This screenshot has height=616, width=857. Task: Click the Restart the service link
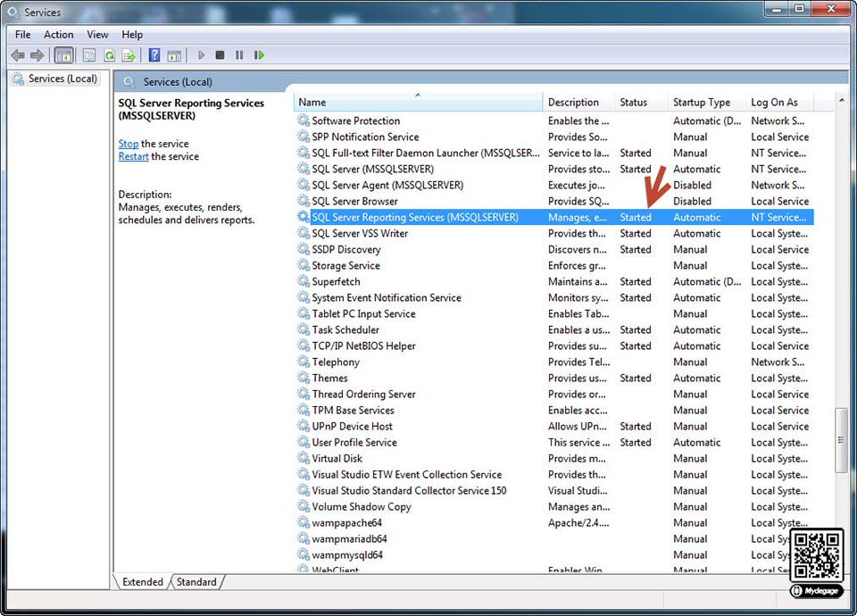133,156
